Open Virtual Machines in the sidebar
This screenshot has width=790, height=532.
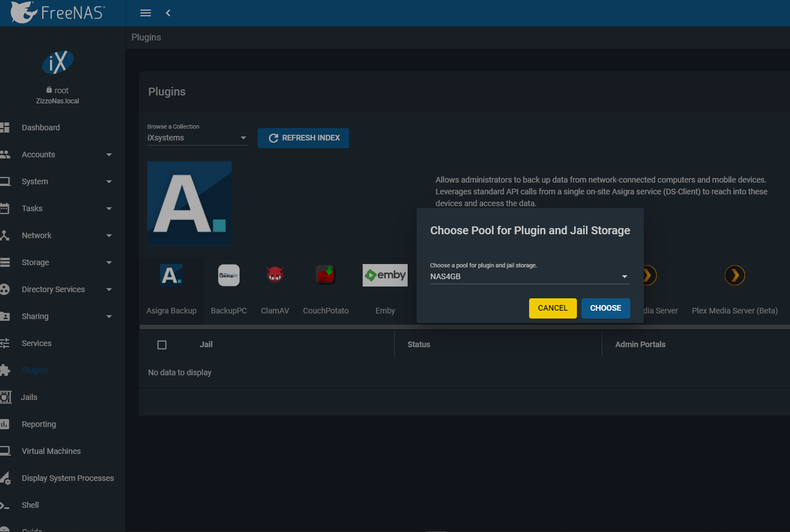click(x=51, y=451)
